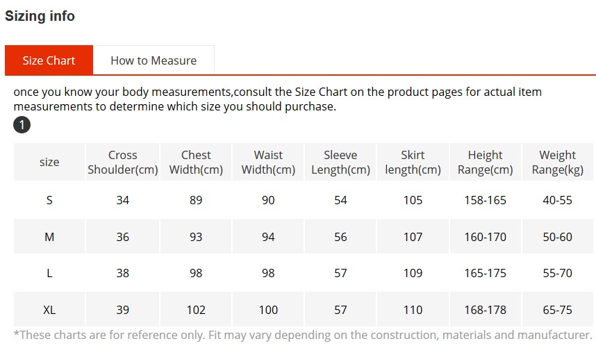Click the Skirt length(cm) column header
The image size is (596, 364).
tap(413, 163)
